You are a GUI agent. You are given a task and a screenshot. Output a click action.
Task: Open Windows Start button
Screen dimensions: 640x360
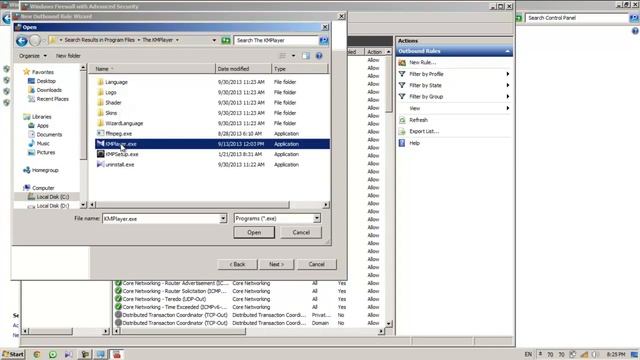tap(13, 354)
